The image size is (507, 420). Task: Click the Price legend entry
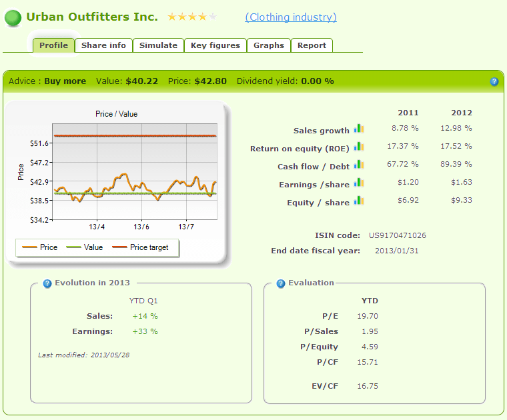point(40,247)
